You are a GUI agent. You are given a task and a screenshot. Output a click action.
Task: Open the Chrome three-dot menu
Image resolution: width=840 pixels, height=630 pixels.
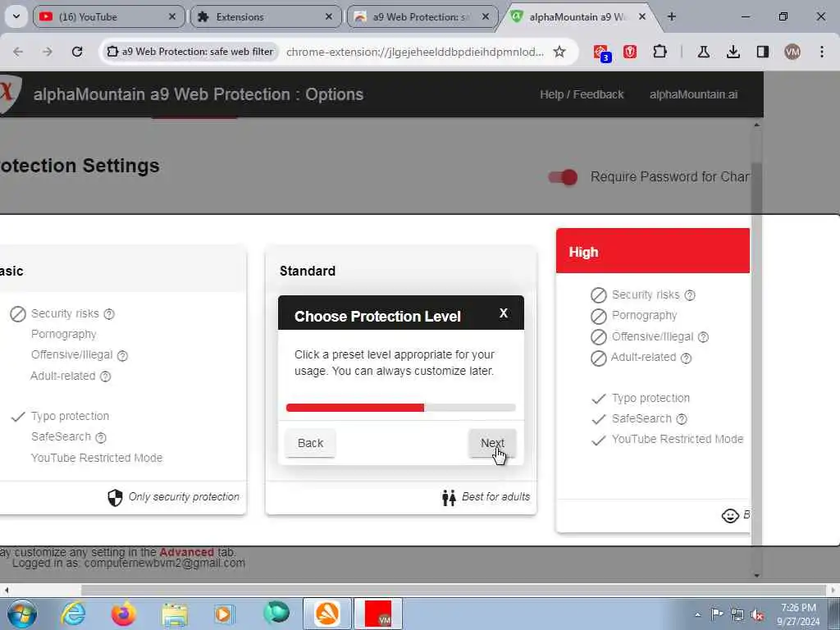[822, 52]
